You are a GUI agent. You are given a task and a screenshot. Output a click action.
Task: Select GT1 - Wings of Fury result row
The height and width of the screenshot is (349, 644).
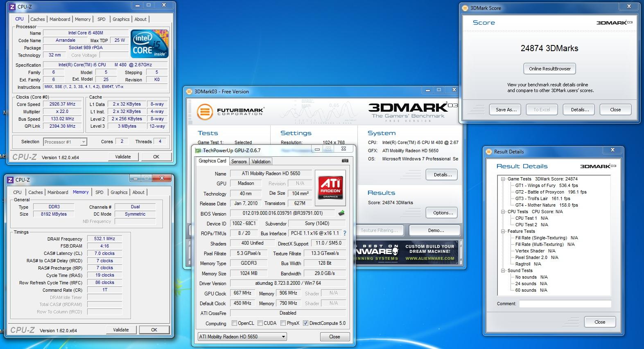[x=547, y=185]
